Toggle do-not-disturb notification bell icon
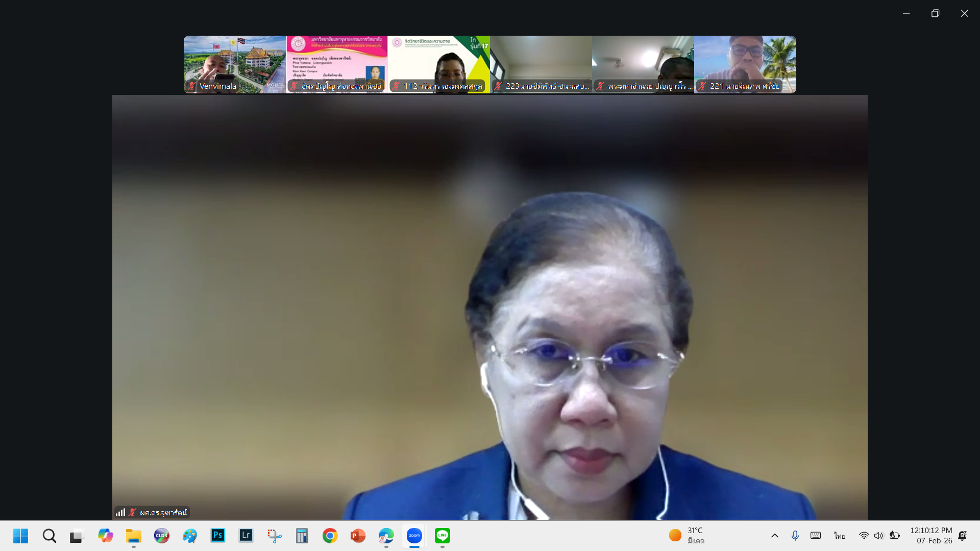 tap(963, 536)
